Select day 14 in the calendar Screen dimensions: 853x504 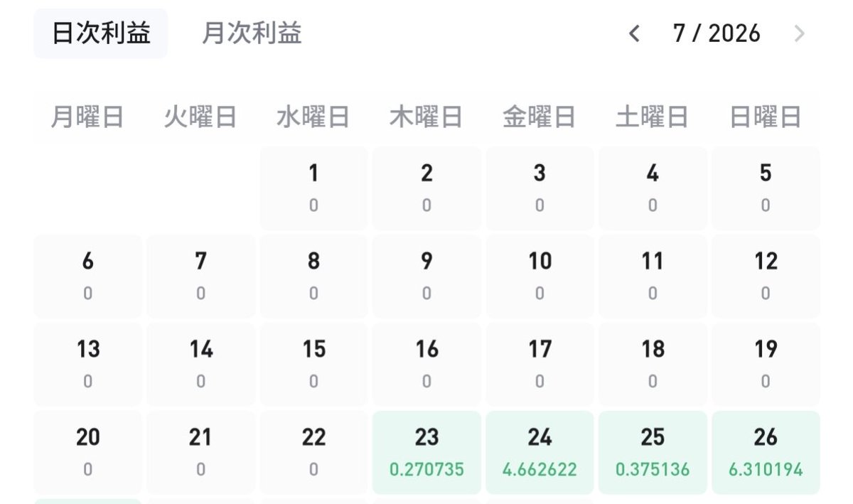pyautogui.click(x=200, y=365)
